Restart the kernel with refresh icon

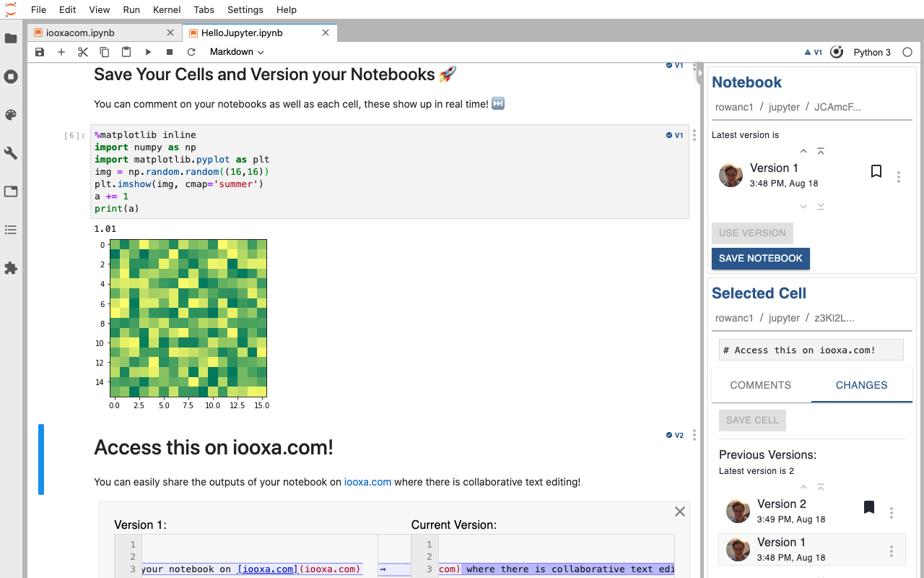click(x=191, y=51)
